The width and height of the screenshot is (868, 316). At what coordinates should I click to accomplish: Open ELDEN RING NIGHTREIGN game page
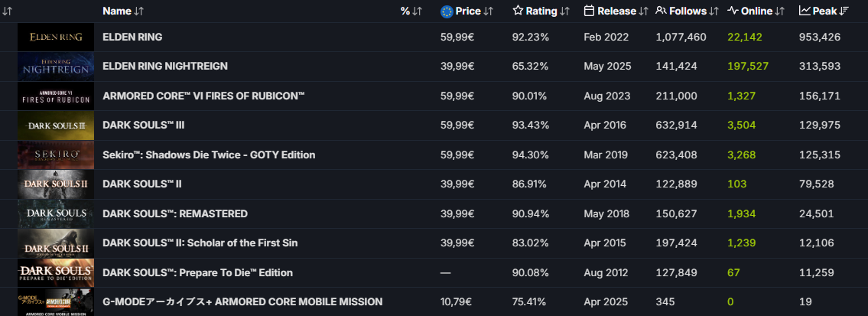coord(165,67)
